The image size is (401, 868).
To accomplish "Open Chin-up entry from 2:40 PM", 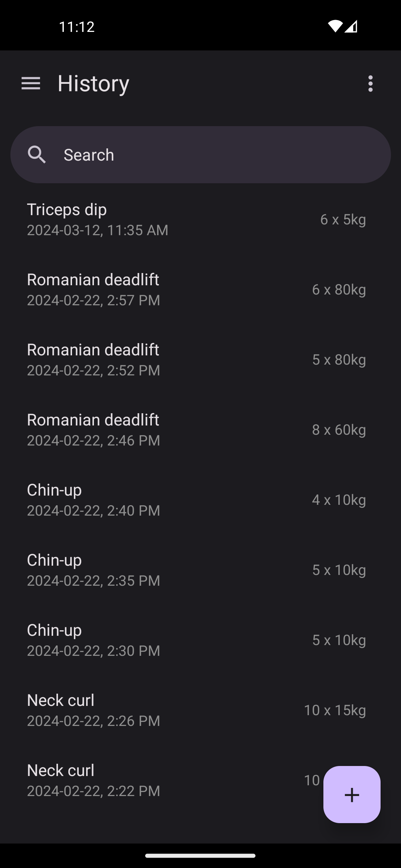I will click(x=149, y=500).
